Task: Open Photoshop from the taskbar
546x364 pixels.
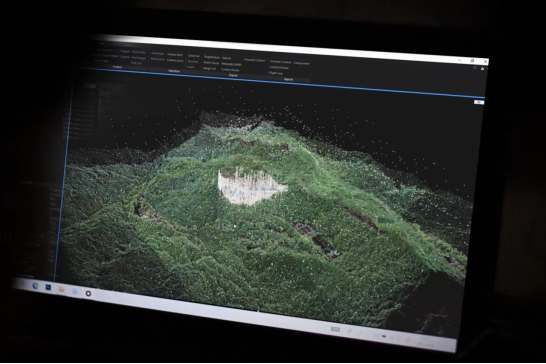Action: [x=48, y=288]
